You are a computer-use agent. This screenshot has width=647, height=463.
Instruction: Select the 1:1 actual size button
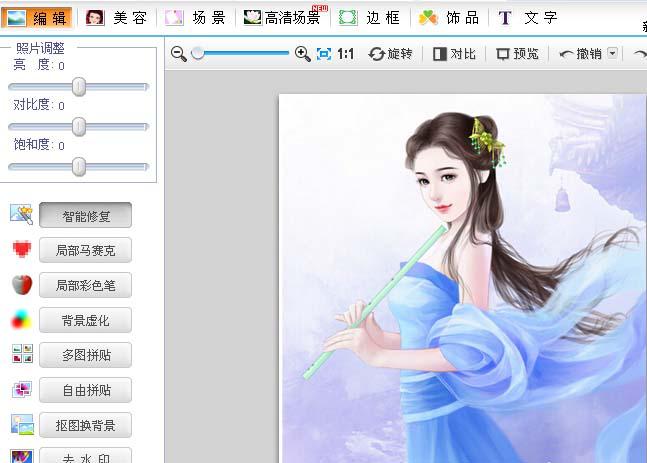coord(345,54)
